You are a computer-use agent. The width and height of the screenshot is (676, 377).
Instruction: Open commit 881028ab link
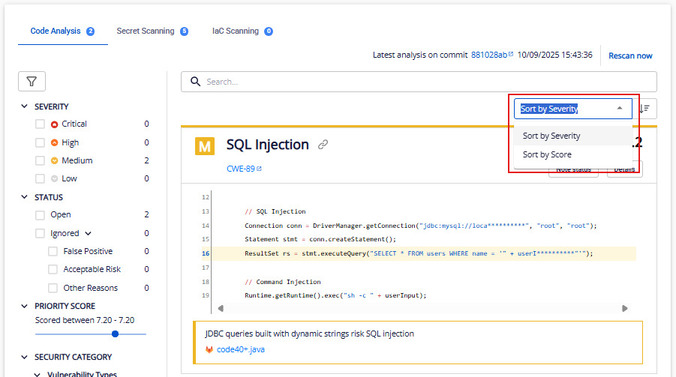(489, 55)
